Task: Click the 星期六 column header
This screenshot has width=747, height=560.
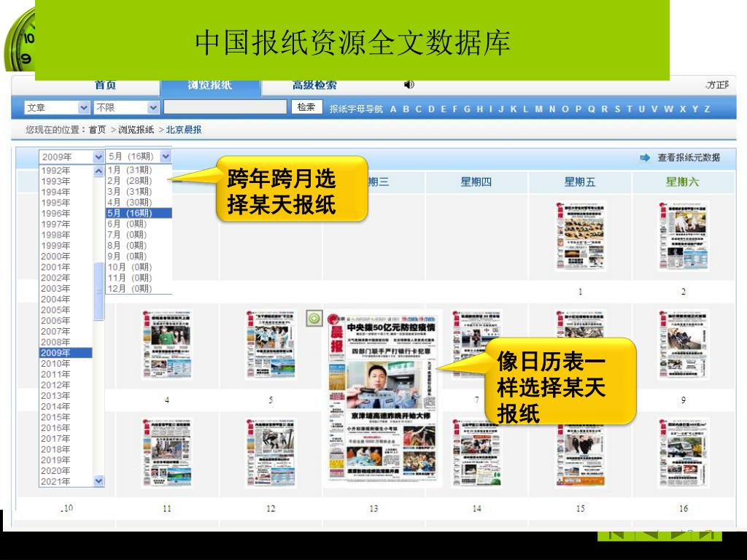Action: coord(682,182)
